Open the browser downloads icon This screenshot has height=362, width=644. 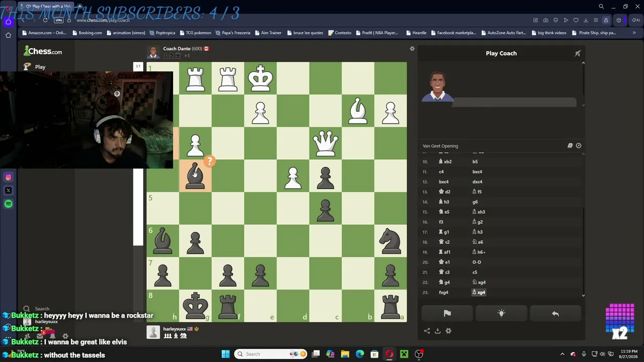tap(586, 20)
